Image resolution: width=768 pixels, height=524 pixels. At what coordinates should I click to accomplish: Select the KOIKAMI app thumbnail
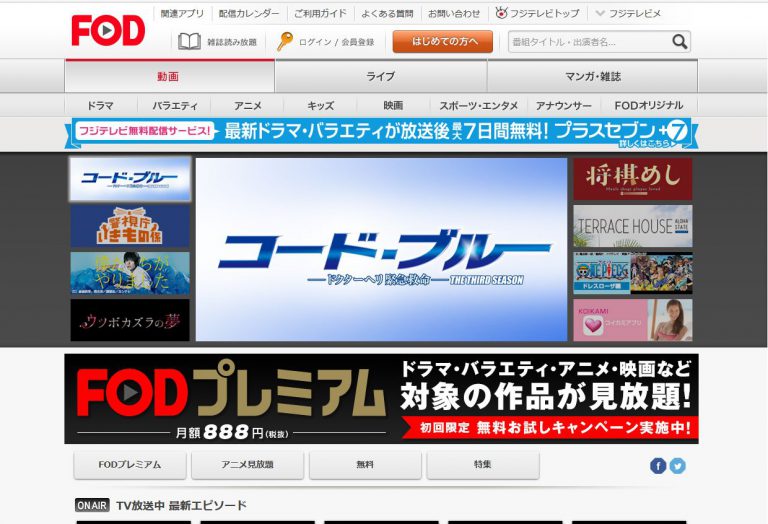coord(633,320)
